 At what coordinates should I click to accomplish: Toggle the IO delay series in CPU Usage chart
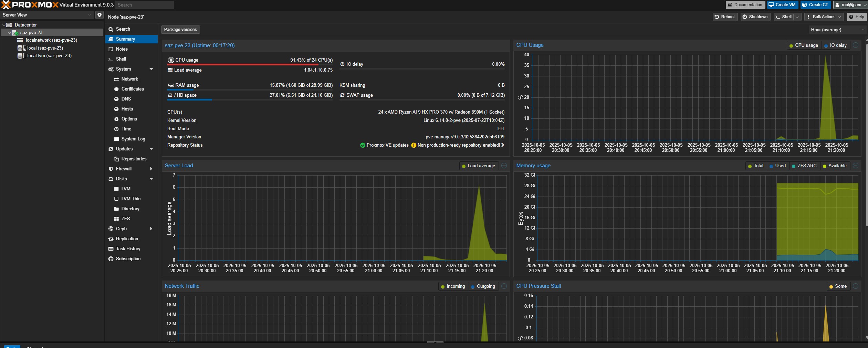(x=835, y=45)
